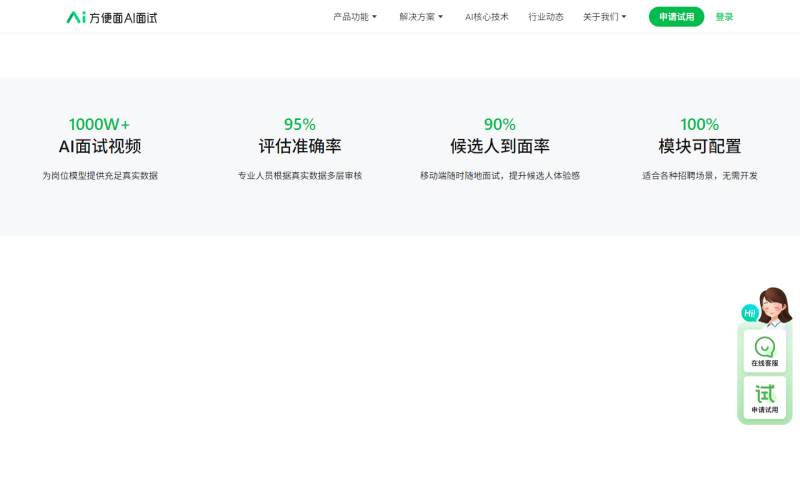
Task: Open the 产品功能 dropdown menu
Action: [x=355, y=17]
